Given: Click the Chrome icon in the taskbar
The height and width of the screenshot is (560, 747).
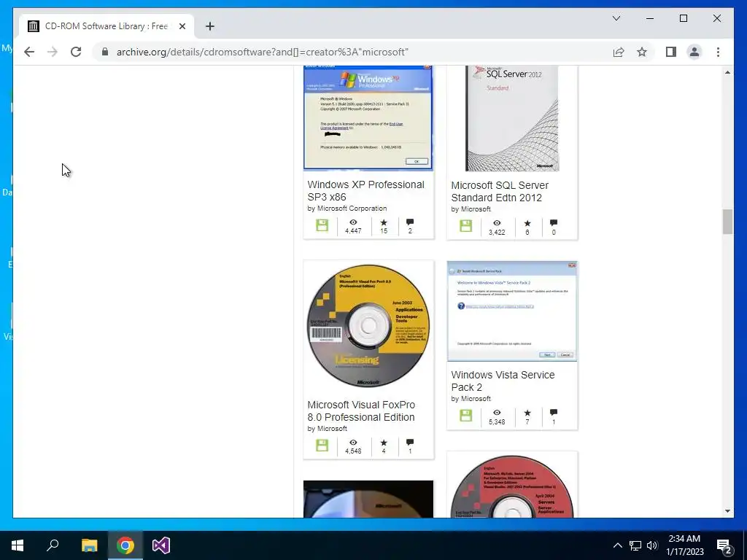Looking at the screenshot, I should pyautogui.click(x=125, y=545).
